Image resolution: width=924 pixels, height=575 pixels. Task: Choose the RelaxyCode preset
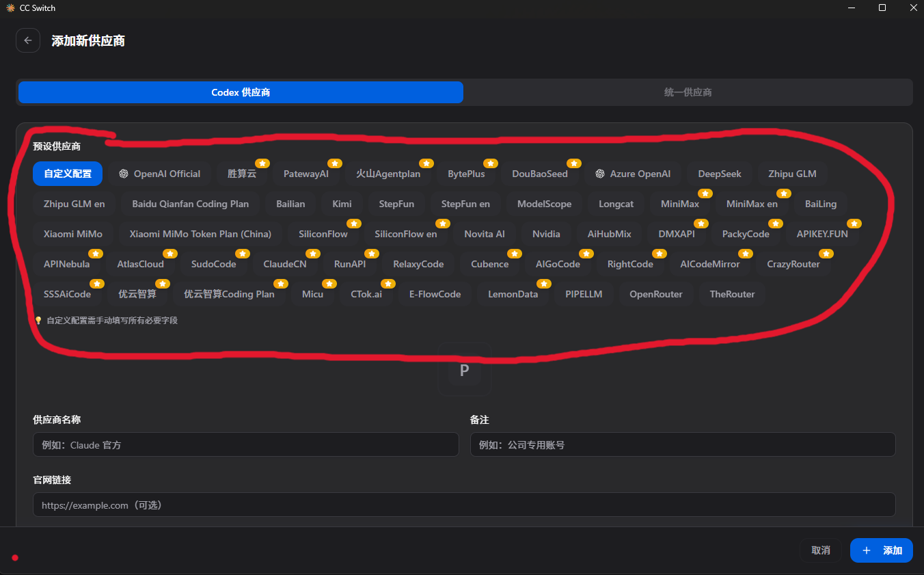click(x=418, y=264)
